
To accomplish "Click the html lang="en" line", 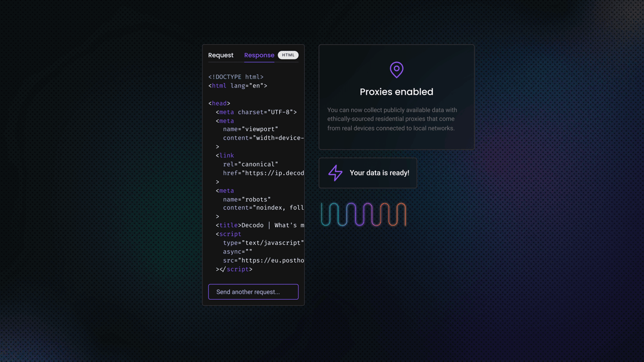I will [x=237, y=86].
